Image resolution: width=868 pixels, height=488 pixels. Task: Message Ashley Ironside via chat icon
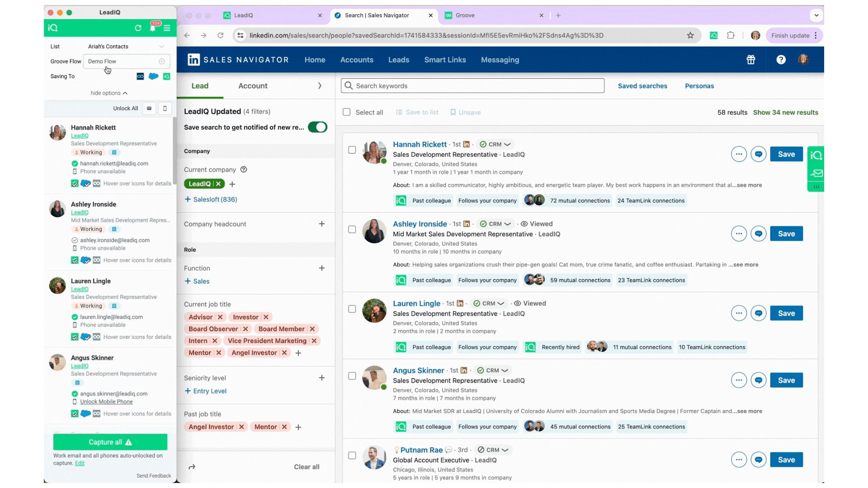click(759, 234)
